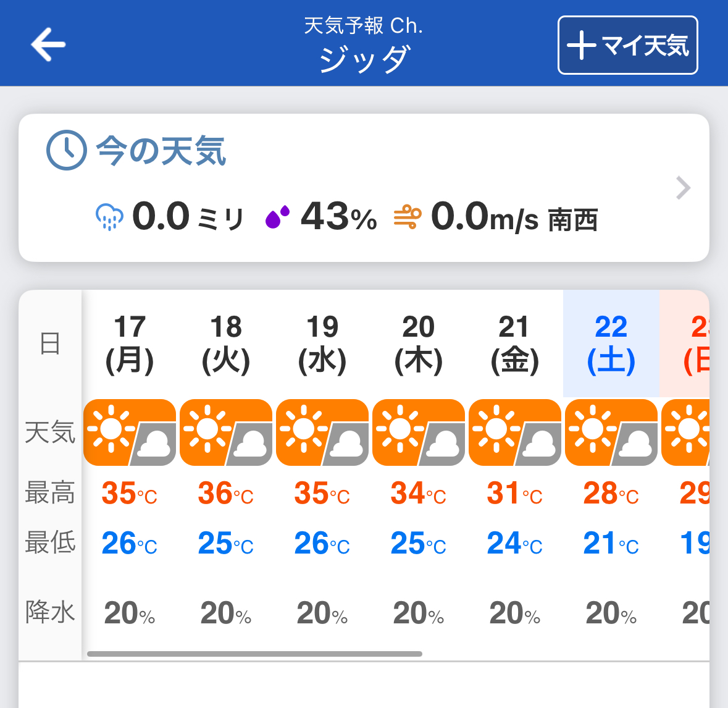
Task: Choose the 17 (月) Monday date header
Action: 130,343
